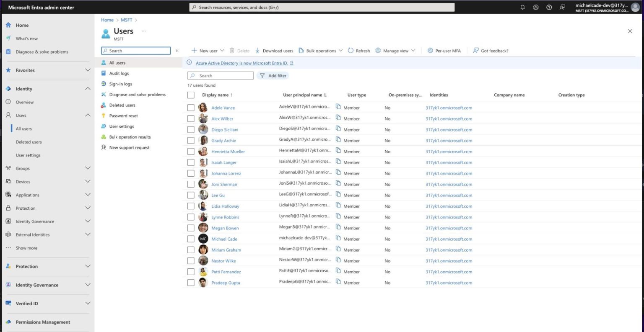The width and height of the screenshot is (644, 332).
Task: Check the select-all users checkbox
Action: [191, 95]
